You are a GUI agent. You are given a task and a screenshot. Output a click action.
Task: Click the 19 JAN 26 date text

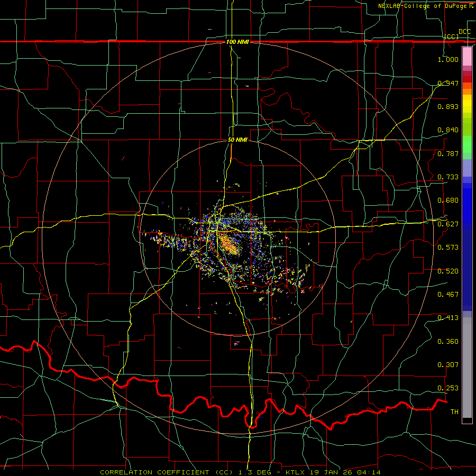332,472
